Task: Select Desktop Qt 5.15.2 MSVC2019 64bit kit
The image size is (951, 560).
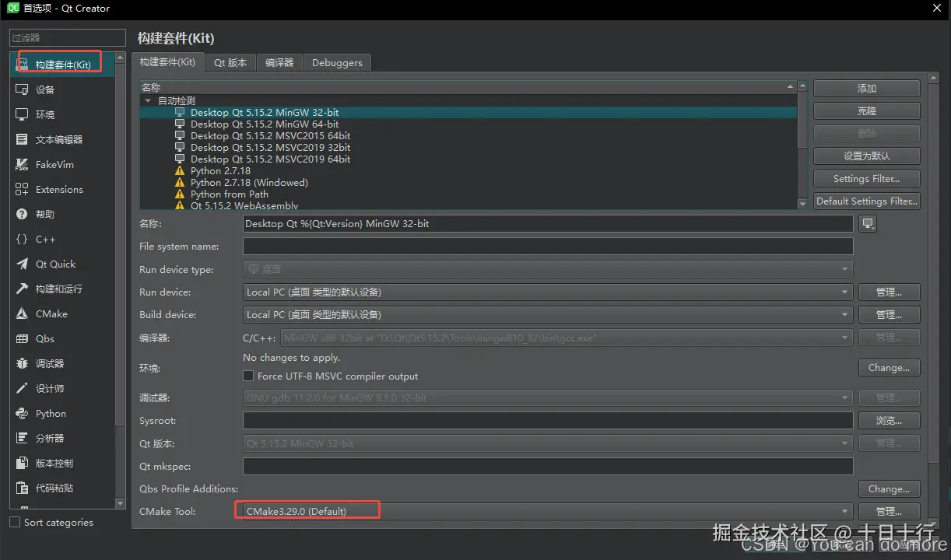Action: pos(270,159)
